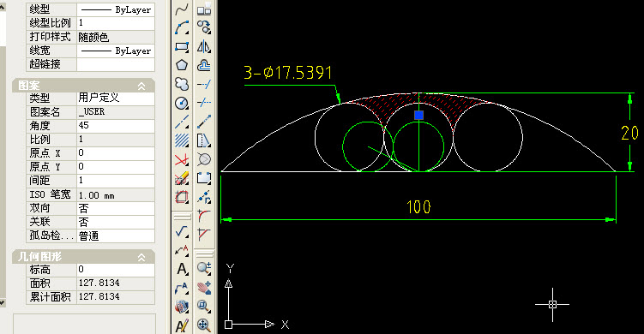Image resolution: width=644 pixels, height=334 pixels.
Task: Open the 关联 否 value field
Action: (116, 222)
